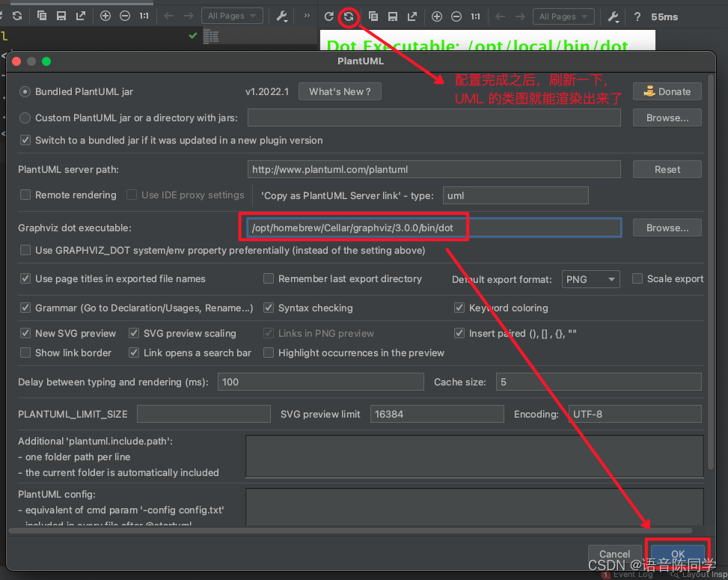Click the question mark help icon
Viewport: 728px width, 580px height.
click(637, 16)
